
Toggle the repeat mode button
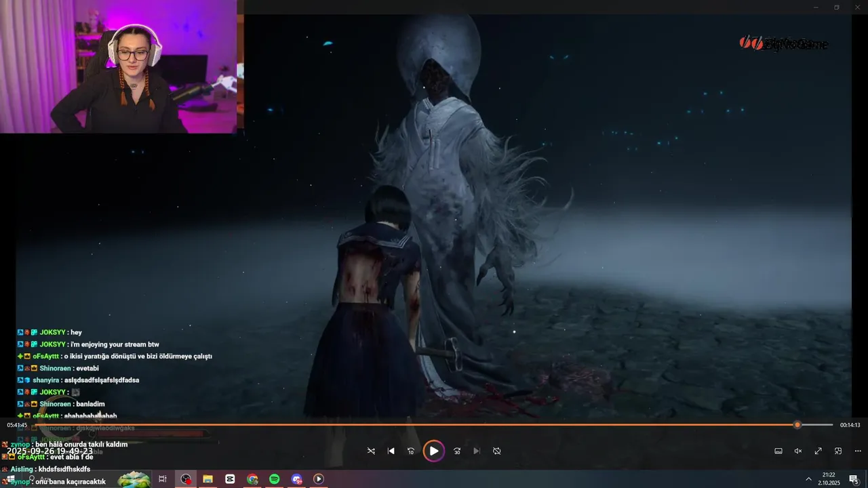tap(497, 451)
